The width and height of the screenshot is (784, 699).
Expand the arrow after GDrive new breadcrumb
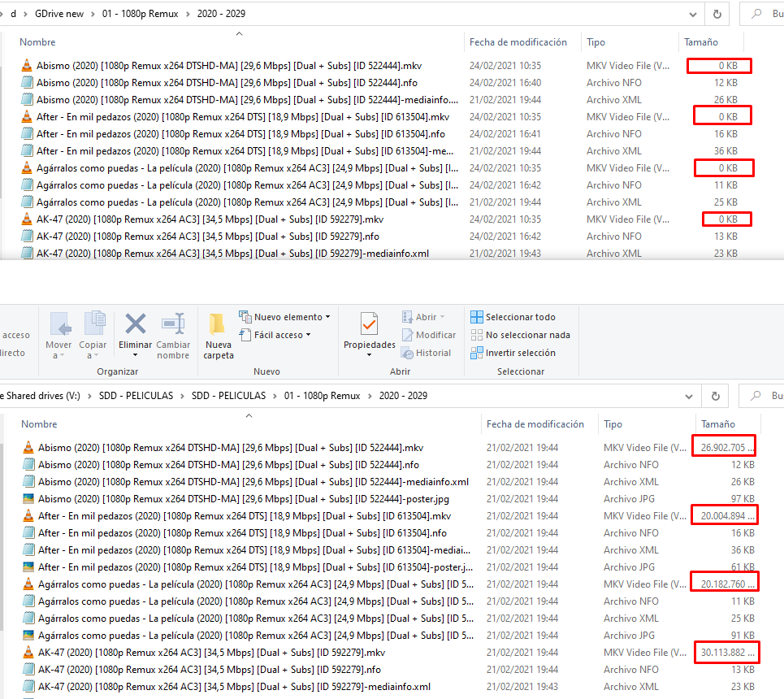pos(93,14)
